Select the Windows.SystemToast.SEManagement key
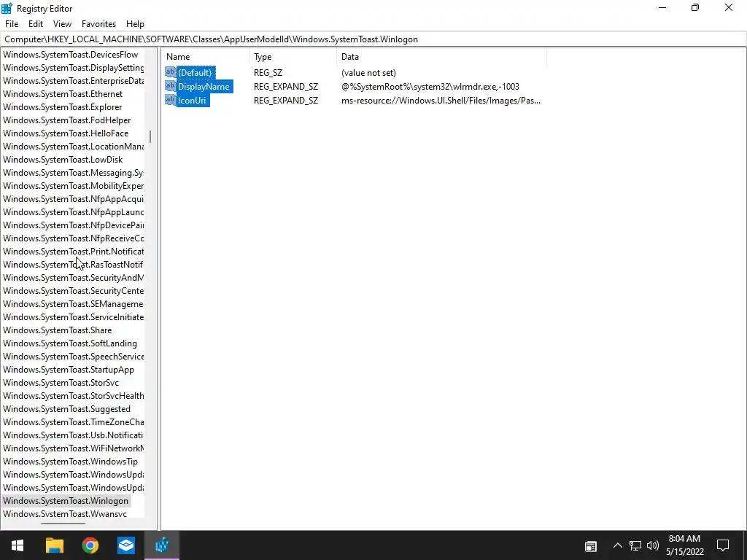Screen dimensions: 747x560 click(73, 304)
